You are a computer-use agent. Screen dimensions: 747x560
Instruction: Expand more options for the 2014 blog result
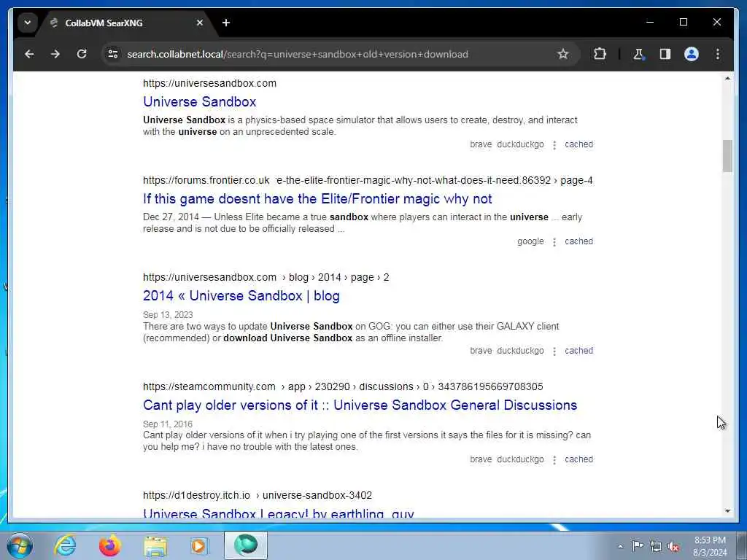[x=554, y=351]
